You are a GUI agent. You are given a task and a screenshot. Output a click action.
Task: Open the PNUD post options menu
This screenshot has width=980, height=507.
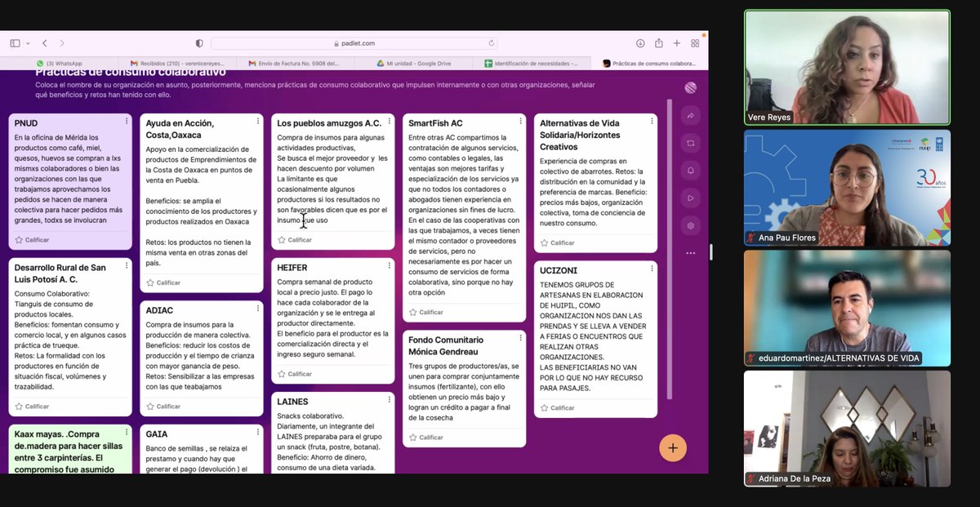pyautogui.click(x=126, y=122)
